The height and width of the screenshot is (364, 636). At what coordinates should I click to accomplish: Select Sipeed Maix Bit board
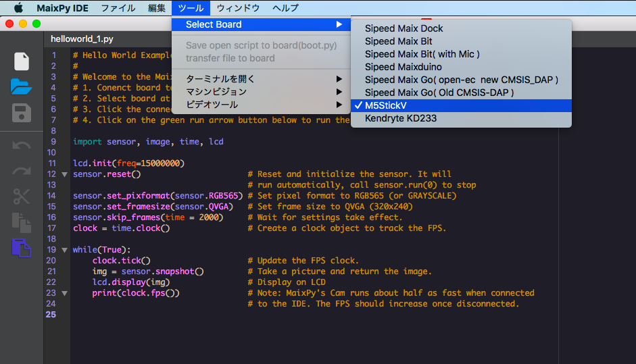click(x=461, y=41)
